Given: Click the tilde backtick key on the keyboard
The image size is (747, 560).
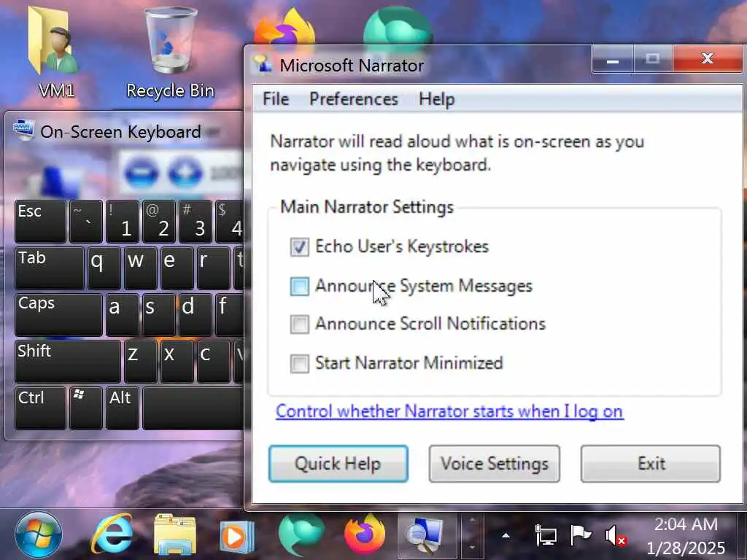Looking at the screenshot, I should pyautogui.click(x=86, y=222).
